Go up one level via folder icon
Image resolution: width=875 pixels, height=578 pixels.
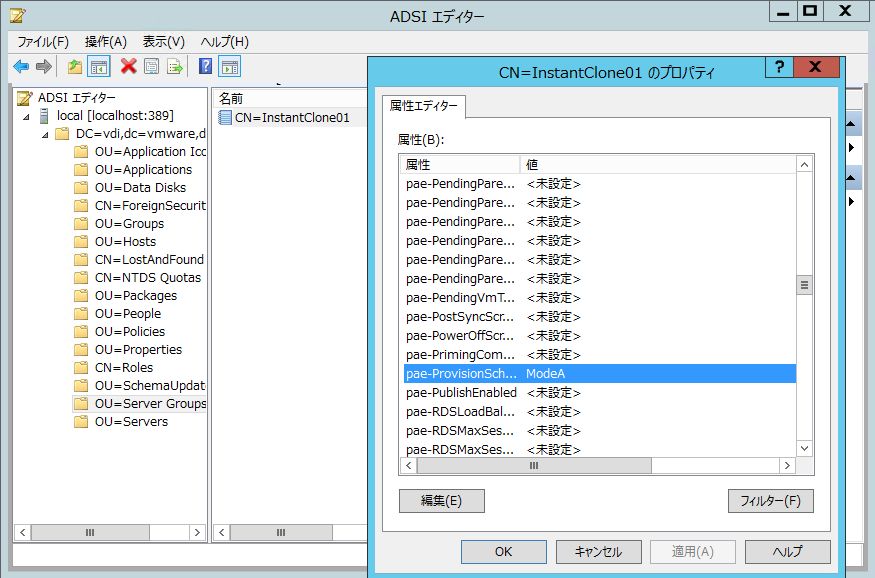click(x=74, y=67)
